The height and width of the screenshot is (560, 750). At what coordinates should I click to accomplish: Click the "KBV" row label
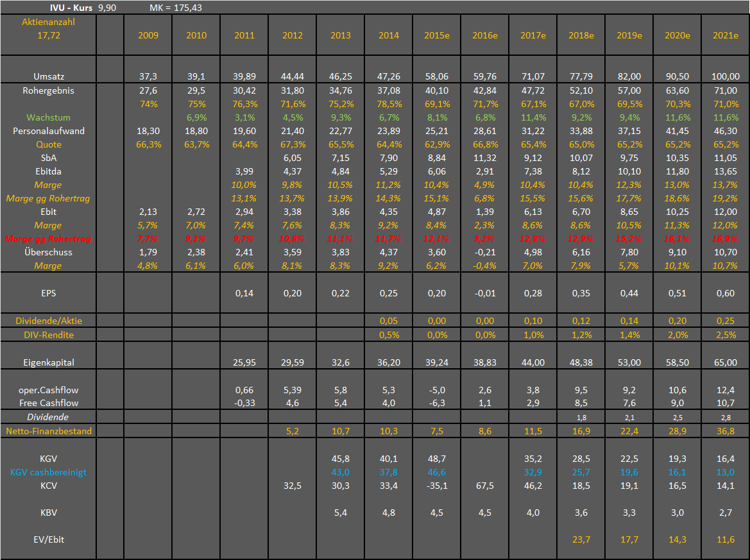pyautogui.click(x=48, y=512)
